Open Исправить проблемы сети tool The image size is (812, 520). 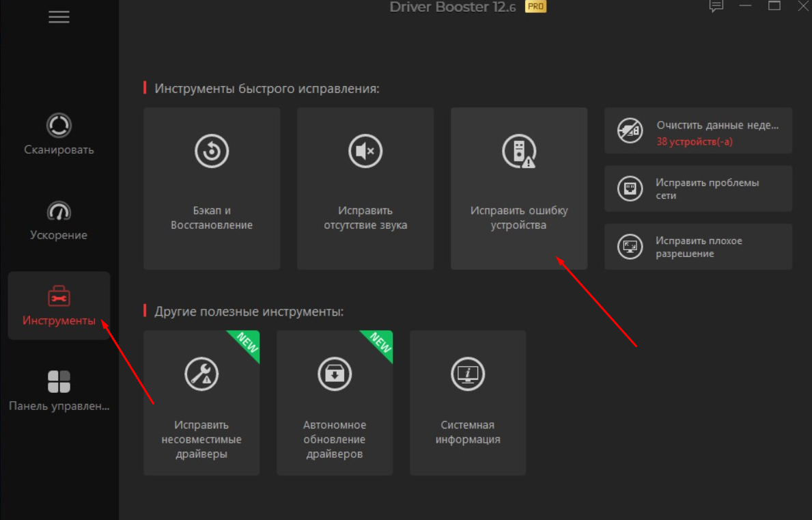click(698, 189)
